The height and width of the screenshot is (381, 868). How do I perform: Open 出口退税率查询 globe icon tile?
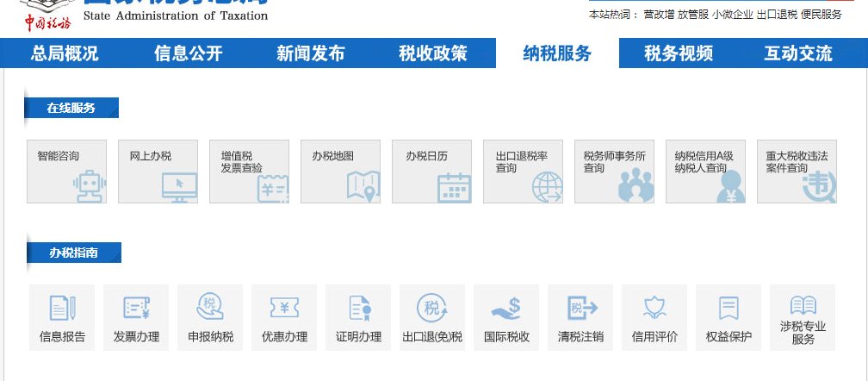(x=524, y=172)
